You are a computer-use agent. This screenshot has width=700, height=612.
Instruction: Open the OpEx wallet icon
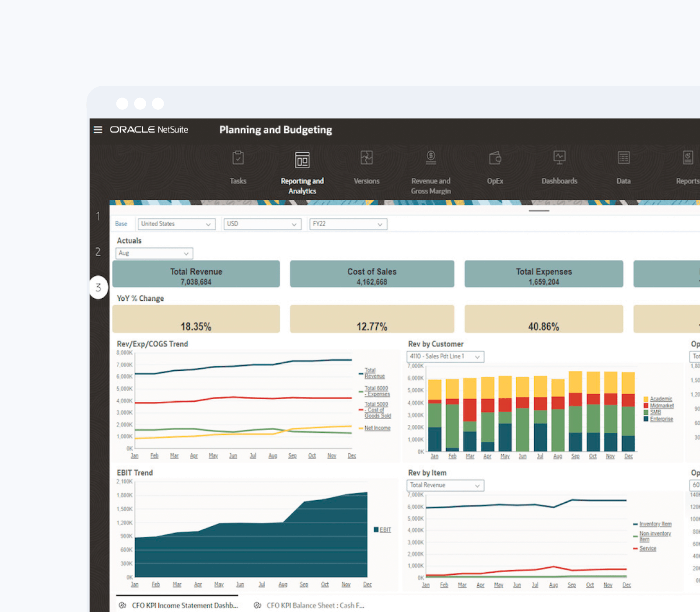(495, 158)
